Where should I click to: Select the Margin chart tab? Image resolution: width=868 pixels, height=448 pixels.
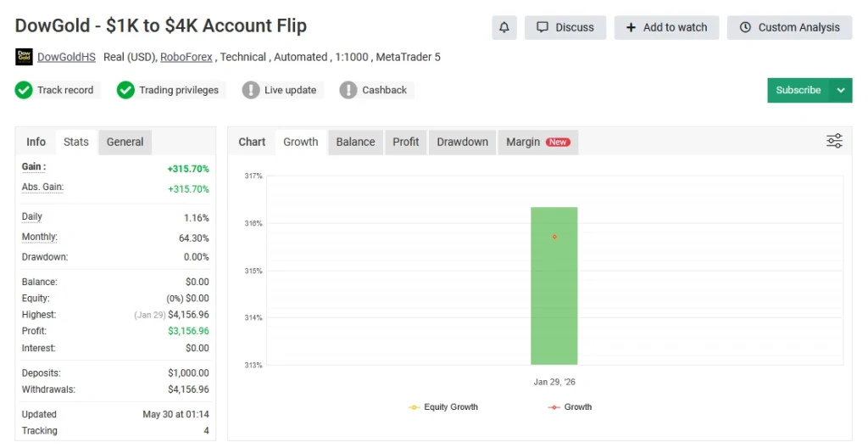click(x=538, y=142)
